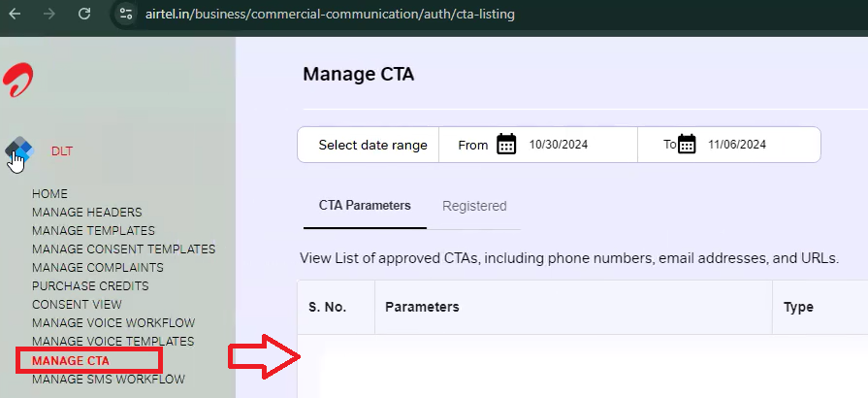
Task: Reload the page with refresh icon
Action: [x=84, y=14]
